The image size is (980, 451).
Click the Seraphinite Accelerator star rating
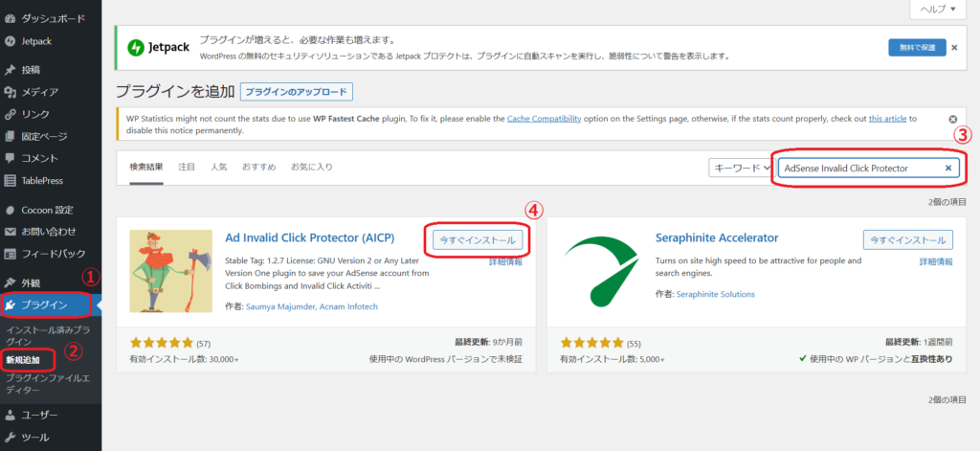point(592,343)
